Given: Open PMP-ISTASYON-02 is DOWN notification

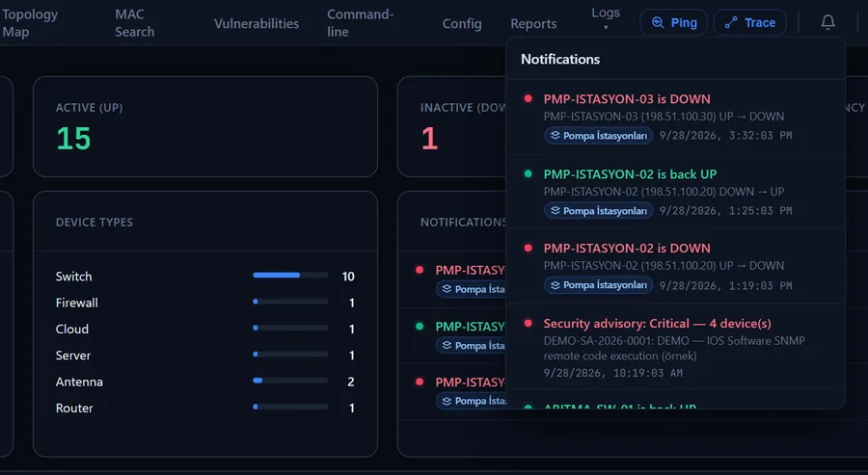Looking at the screenshot, I should 675,266.
